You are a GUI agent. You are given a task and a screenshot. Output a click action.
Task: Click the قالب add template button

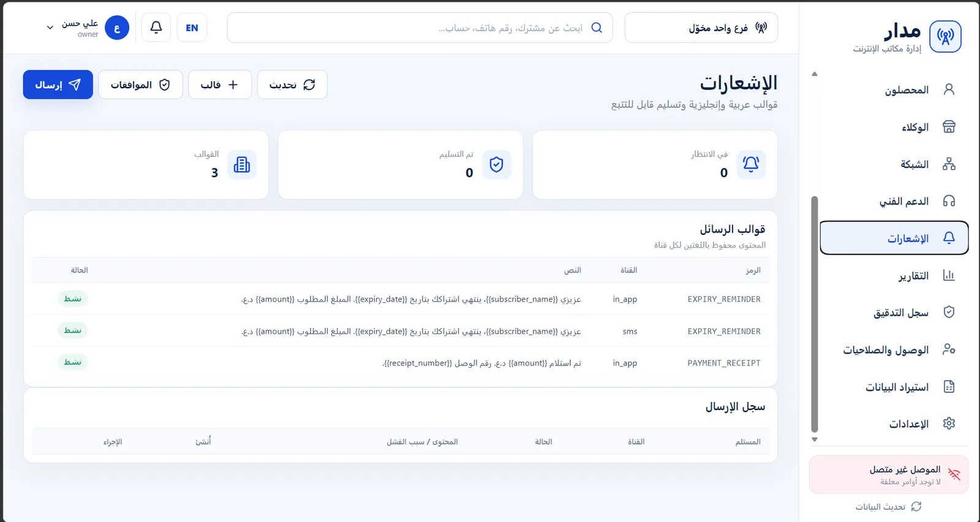point(220,84)
